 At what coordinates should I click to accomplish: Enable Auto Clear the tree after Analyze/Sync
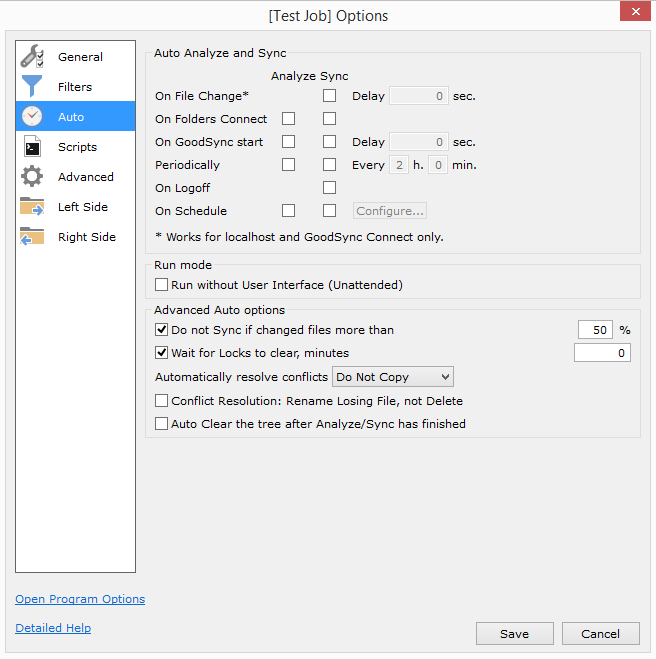coord(162,424)
